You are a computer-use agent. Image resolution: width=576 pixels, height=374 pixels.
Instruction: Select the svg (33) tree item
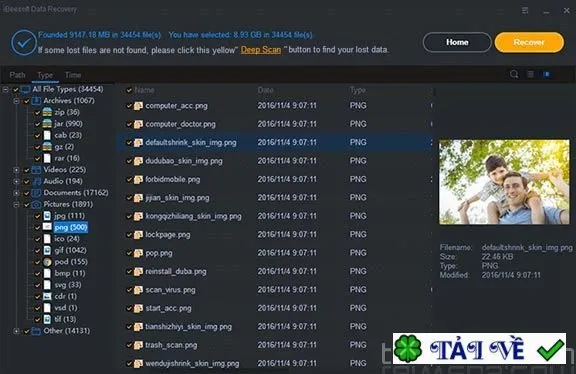point(68,285)
